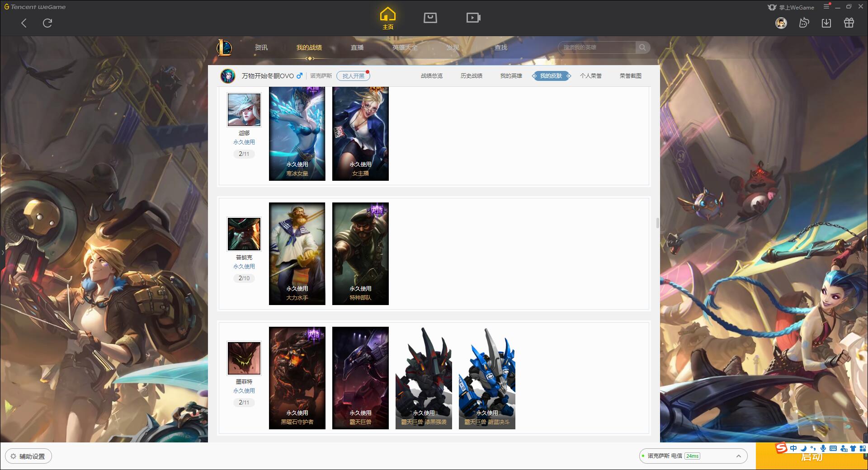Open 辅助设置 assist settings button
This screenshot has height=470, width=868.
pos(28,456)
